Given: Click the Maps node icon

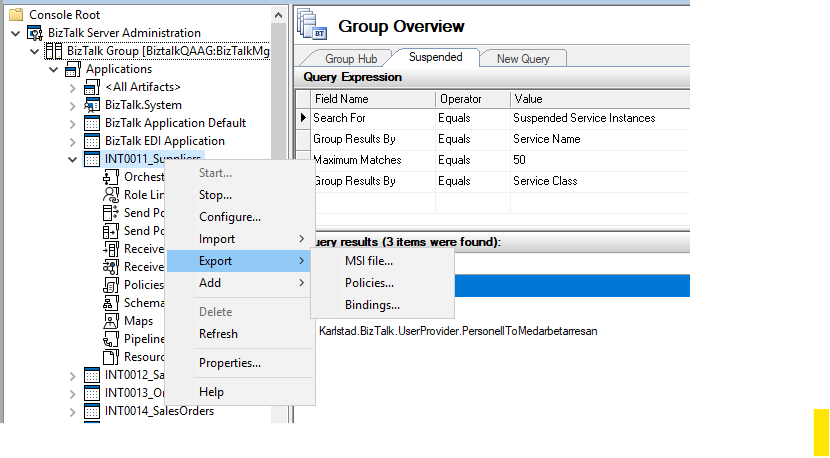Looking at the screenshot, I should pos(111,321).
